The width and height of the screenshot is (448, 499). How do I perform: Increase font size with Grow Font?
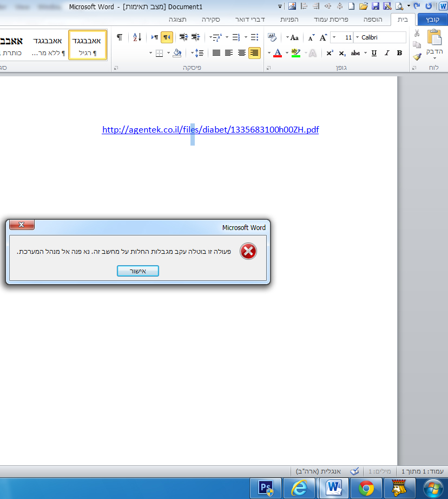click(x=323, y=37)
